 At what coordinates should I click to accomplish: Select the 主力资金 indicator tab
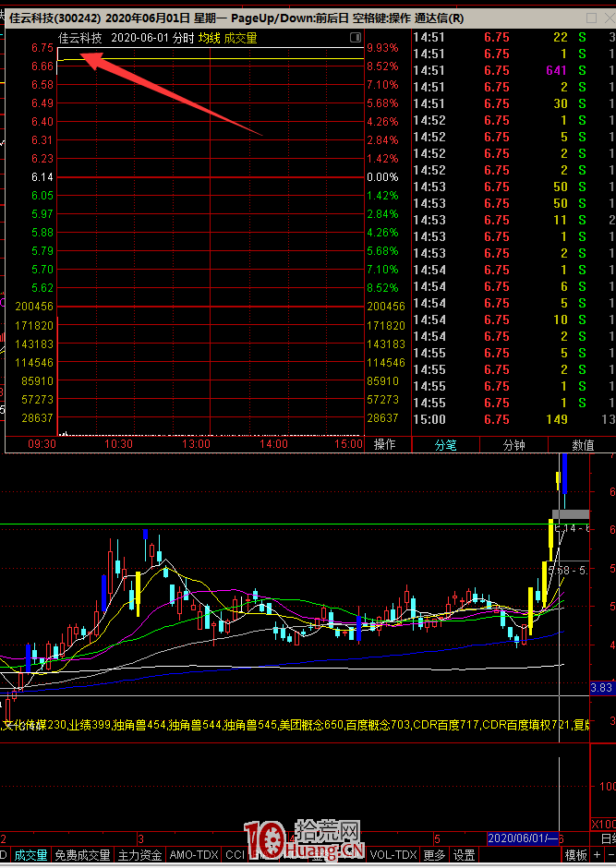(x=139, y=855)
